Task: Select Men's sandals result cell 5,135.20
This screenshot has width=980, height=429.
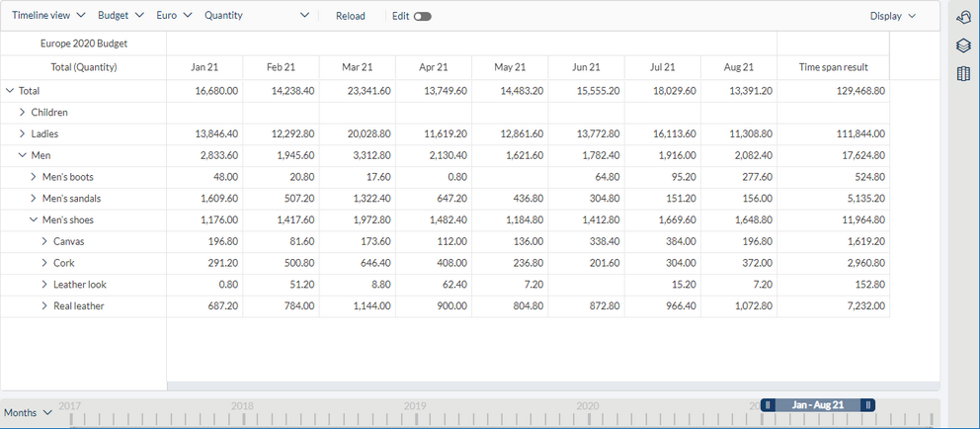Action: click(833, 199)
